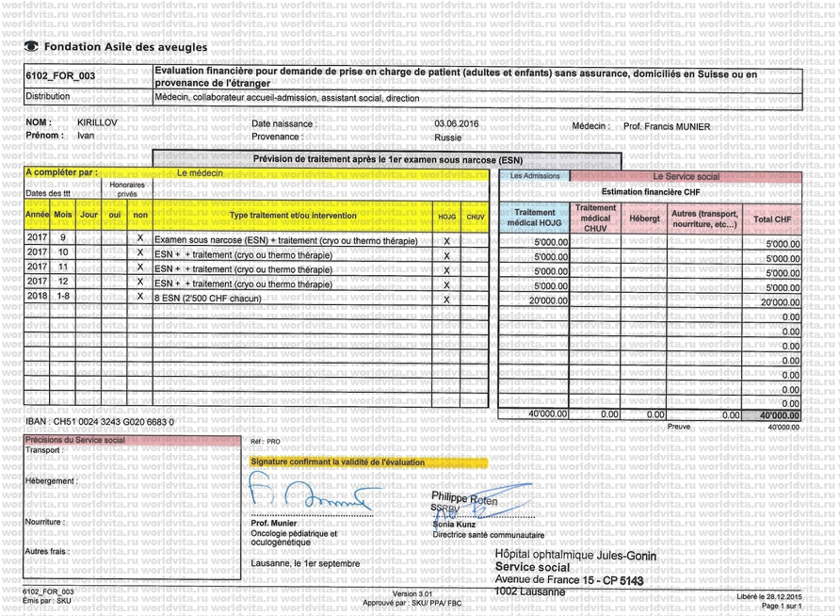840x616 pixels.
Task: Click the provenance value 'Russie'
Action: 448,138
